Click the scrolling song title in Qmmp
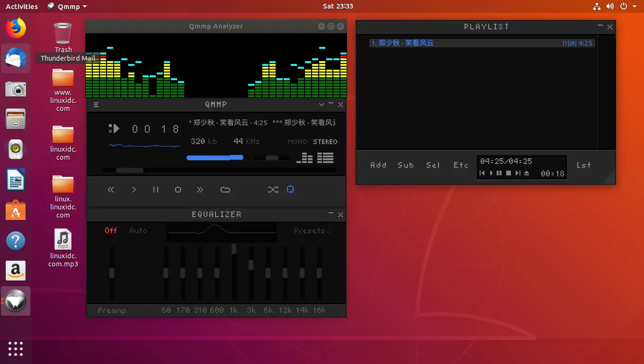 [262, 123]
